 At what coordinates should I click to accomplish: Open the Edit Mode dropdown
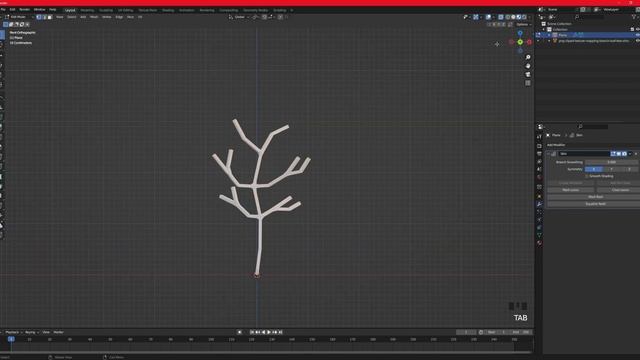click(x=19, y=17)
